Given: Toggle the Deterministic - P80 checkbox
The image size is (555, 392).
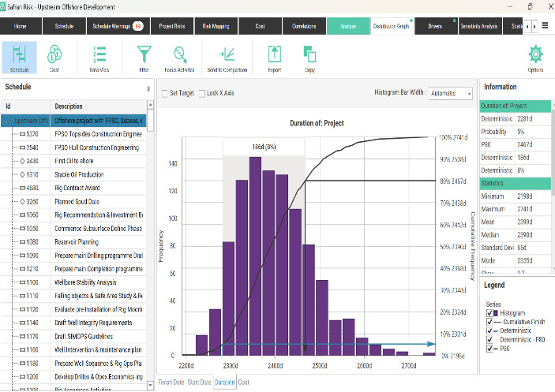Looking at the screenshot, I should pos(489,340).
